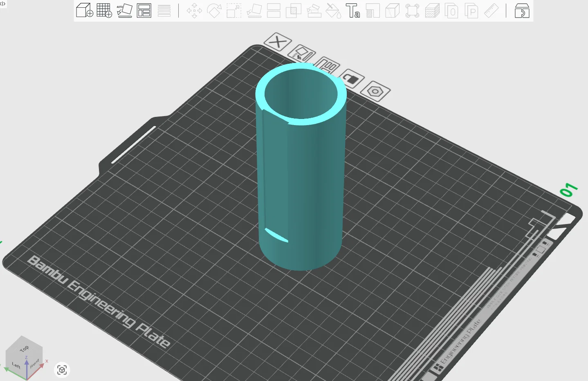Open the Assembly view icon
Image resolution: width=588 pixels, height=381 pixels.
pos(522,10)
